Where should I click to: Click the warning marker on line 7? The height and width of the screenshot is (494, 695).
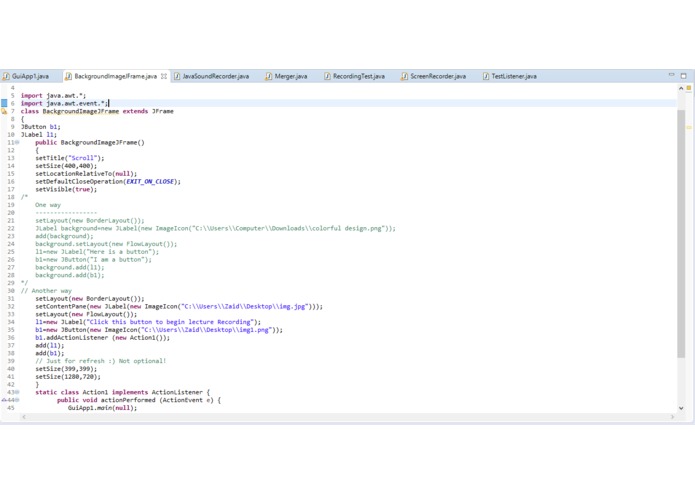click(4, 111)
